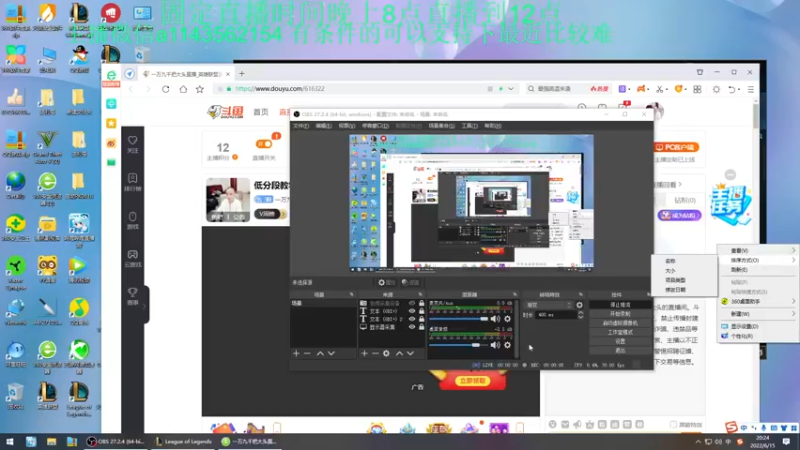The width and height of the screenshot is (800, 450).
Task: Mute the microphone/Aux speaker icon in OBS mixer
Action: coord(495,319)
